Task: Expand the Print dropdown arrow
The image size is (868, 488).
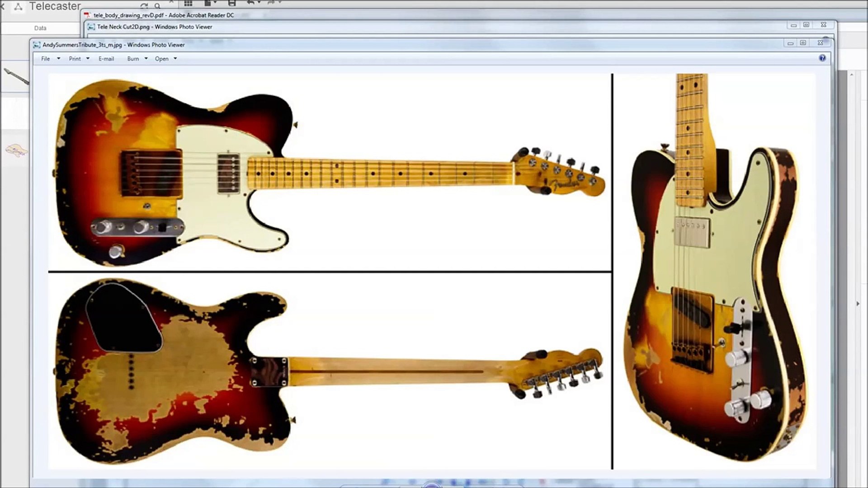Action: (88, 59)
